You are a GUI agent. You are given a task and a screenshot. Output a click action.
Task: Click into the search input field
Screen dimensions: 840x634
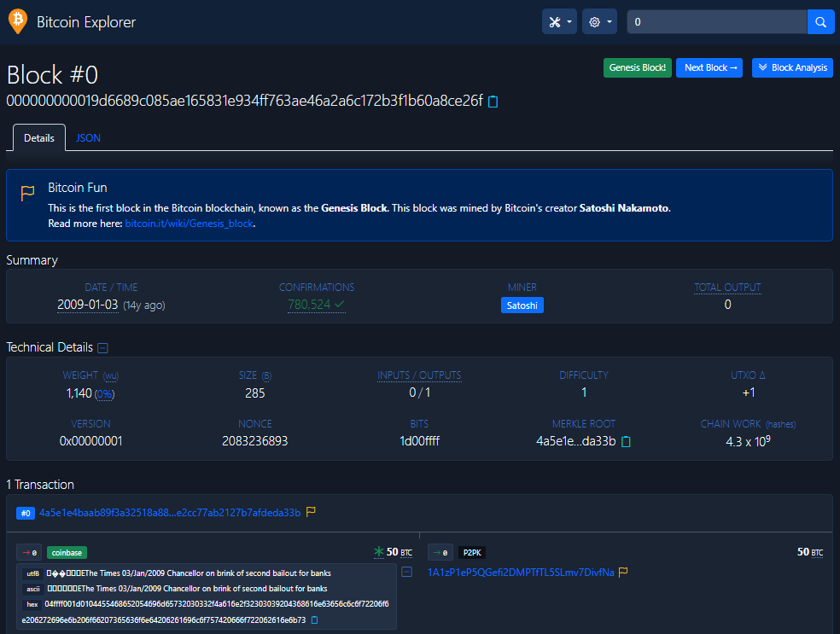(715, 22)
